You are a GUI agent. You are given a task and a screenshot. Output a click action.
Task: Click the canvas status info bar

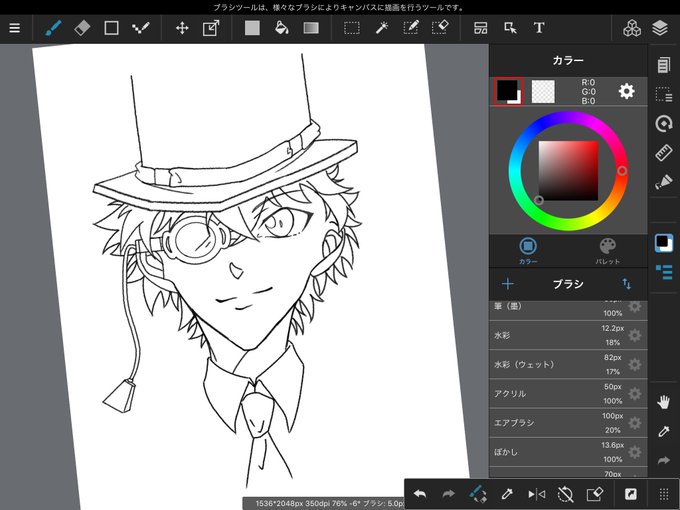(x=324, y=503)
